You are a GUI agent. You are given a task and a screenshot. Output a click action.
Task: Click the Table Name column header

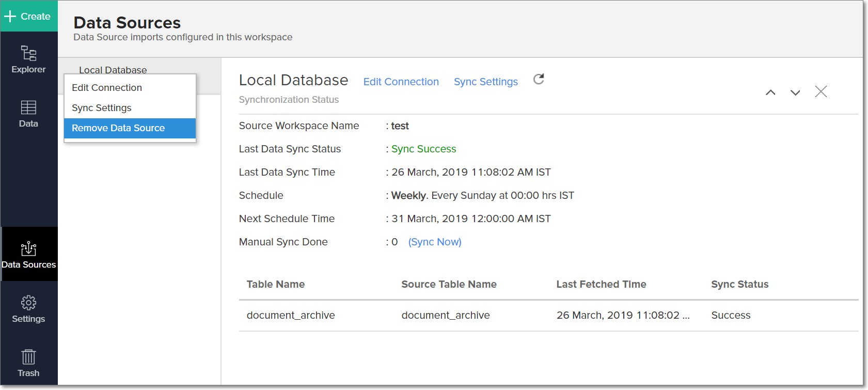(x=275, y=284)
